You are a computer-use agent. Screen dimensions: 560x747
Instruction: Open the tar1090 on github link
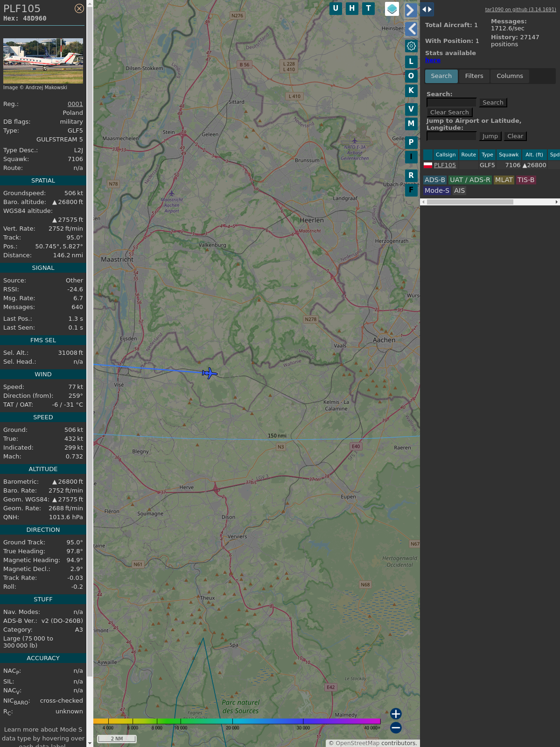point(520,9)
